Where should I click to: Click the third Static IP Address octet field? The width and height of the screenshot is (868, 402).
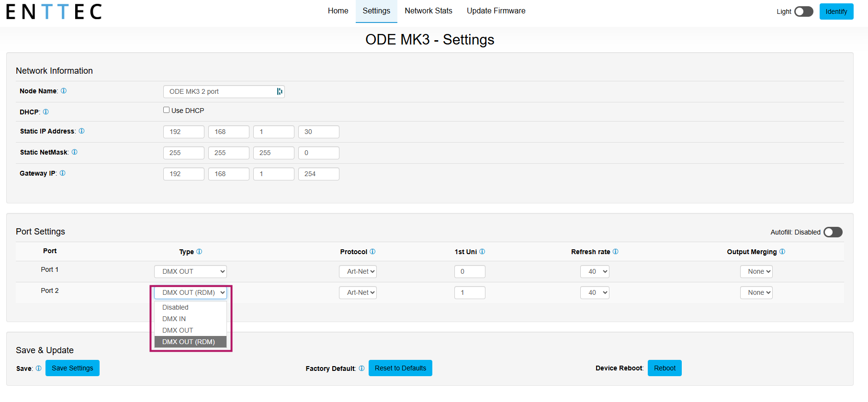pos(274,132)
